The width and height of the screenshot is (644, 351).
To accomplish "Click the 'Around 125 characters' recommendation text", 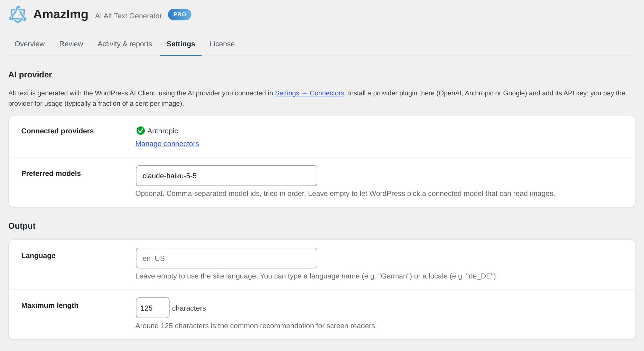I will pos(256,326).
